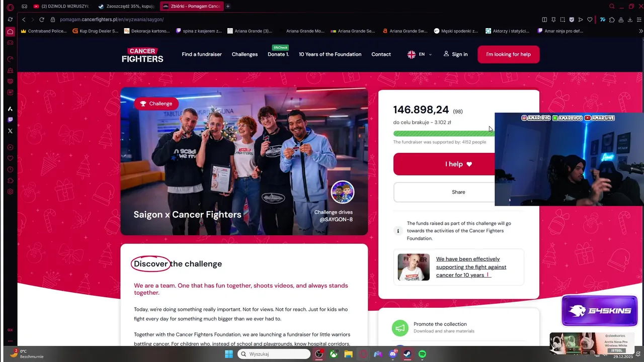This screenshot has height=362, width=644.
Task: Open the sidebar GX Control speedometer icon
Action: coord(10,59)
